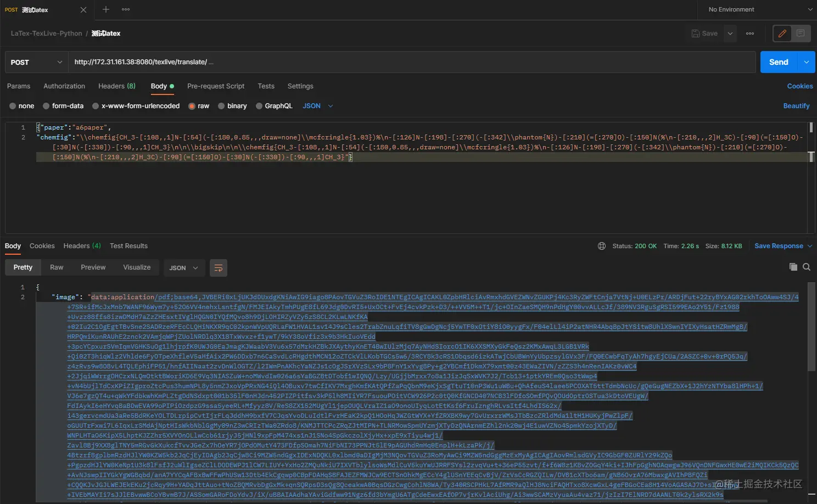
Task: Open the request Settings tab
Action: point(300,86)
